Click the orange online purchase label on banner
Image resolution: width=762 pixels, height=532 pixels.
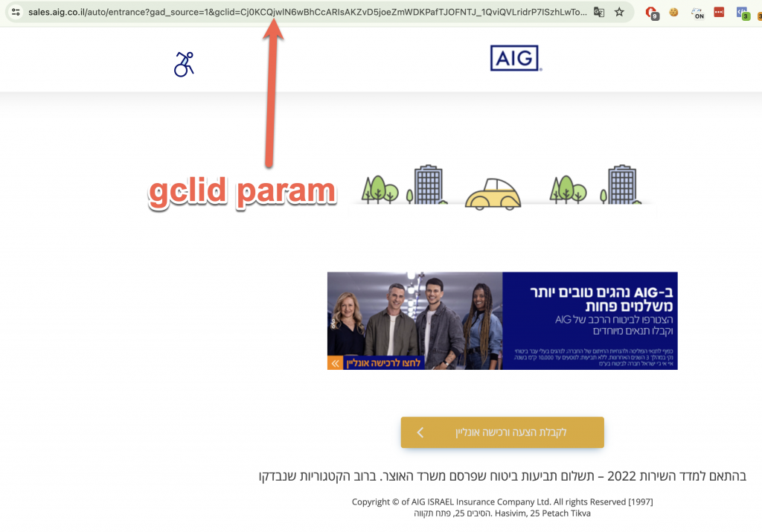click(x=383, y=363)
